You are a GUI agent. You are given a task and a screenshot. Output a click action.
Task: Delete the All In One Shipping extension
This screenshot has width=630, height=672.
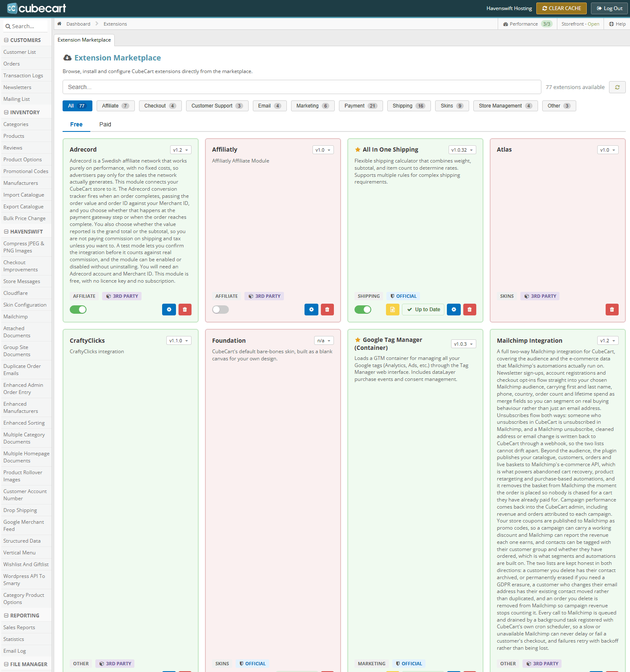(470, 310)
